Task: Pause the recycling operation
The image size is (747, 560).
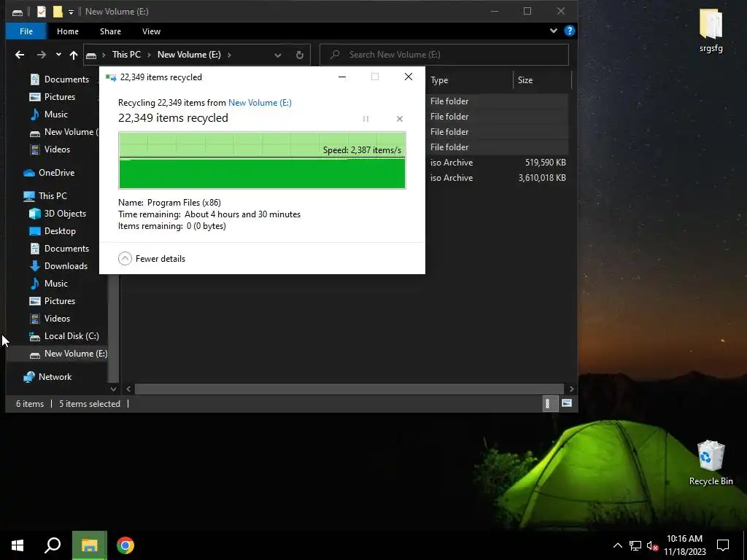Action: click(x=365, y=119)
